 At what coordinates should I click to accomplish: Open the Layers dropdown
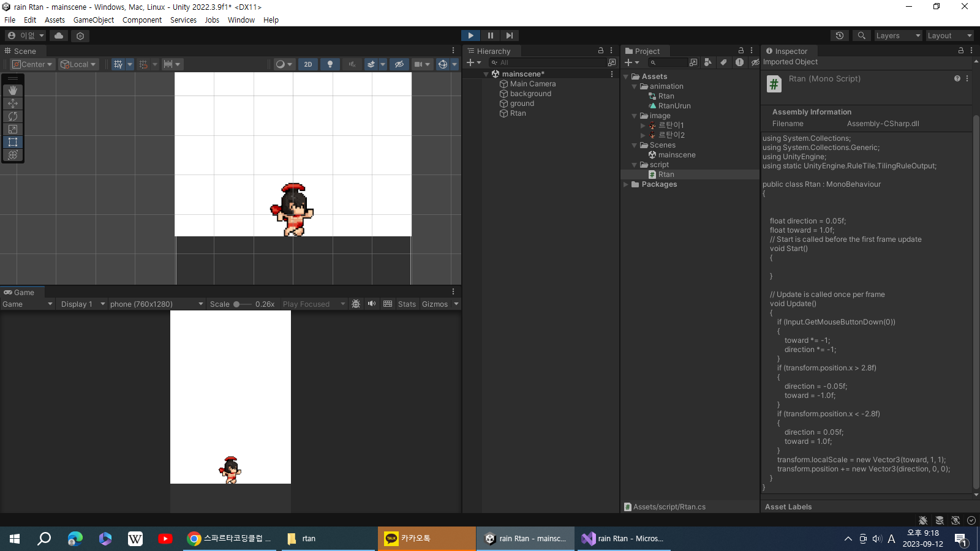(x=898, y=36)
